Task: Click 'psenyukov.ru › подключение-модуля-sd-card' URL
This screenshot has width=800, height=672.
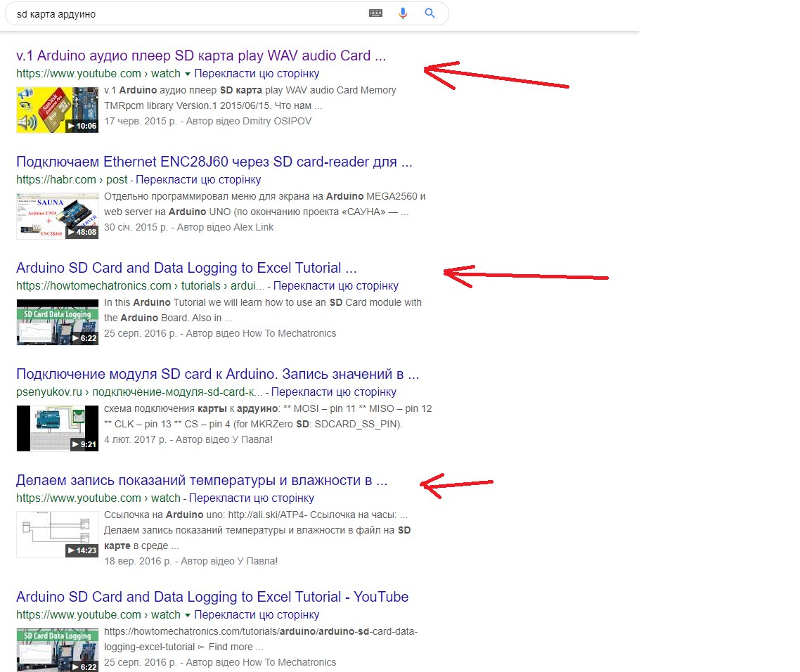Action: point(139,392)
